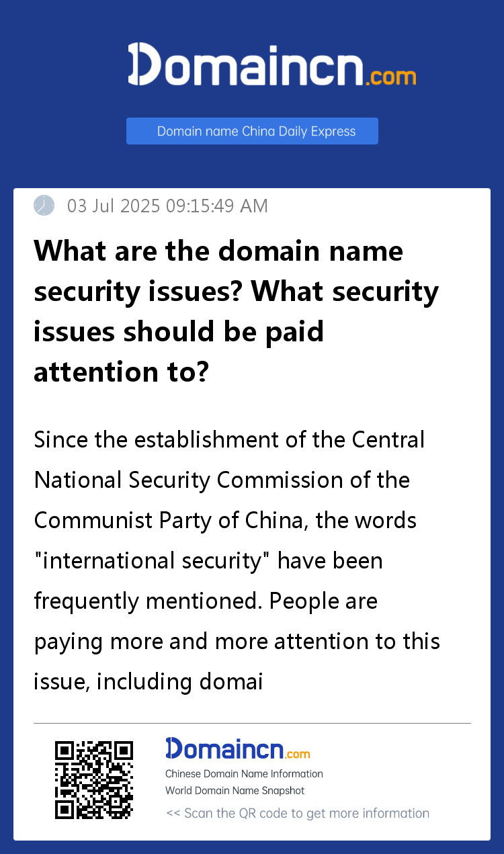Open the domain name security issues headline
504x854 pixels.
[x=236, y=311]
